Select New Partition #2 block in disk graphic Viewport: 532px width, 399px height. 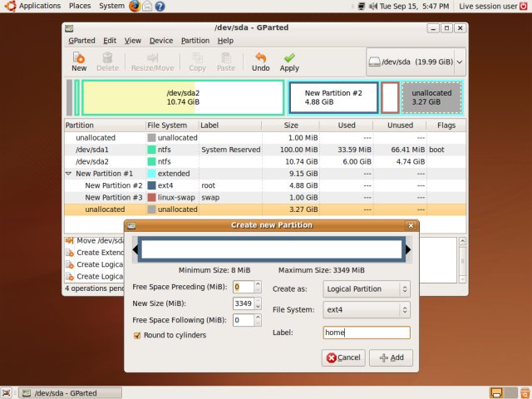[333, 98]
